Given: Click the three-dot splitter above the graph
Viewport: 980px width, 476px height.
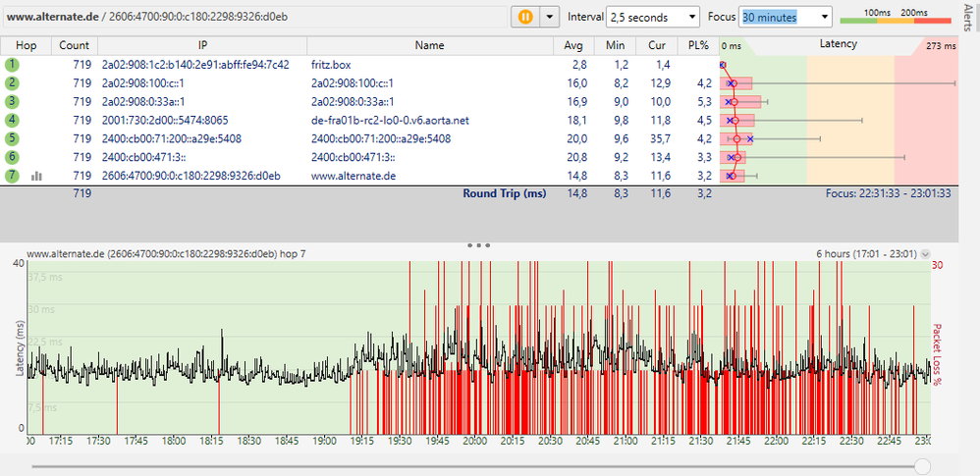Looking at the screenshot, I should coord(479,244).
